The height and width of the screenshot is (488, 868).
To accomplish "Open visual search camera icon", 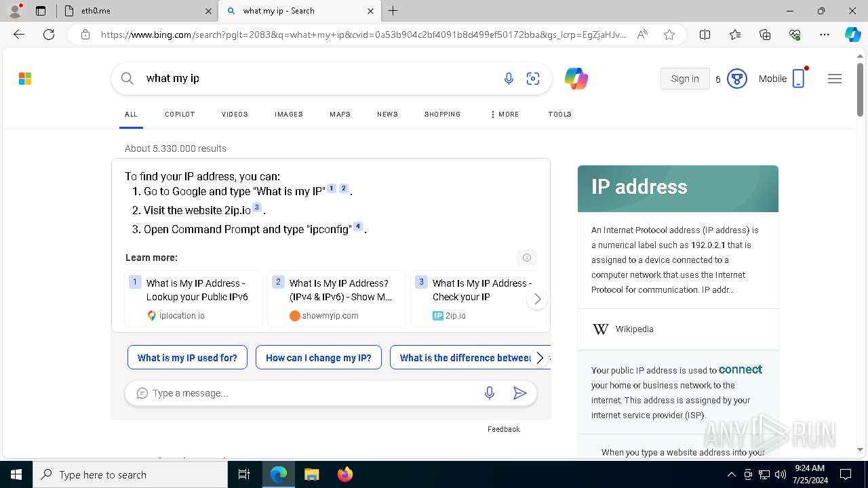I will pos(533,79).
